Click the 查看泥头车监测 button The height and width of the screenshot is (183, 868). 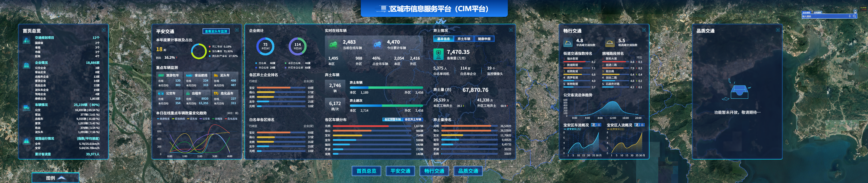click(216, 31)
